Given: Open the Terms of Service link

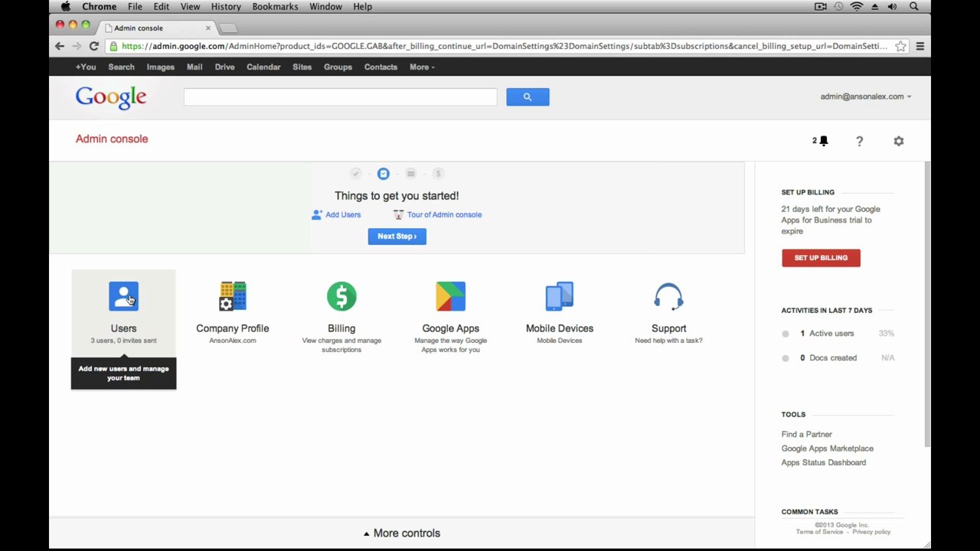Looking at the screenshot, I should tap(819, 532).
